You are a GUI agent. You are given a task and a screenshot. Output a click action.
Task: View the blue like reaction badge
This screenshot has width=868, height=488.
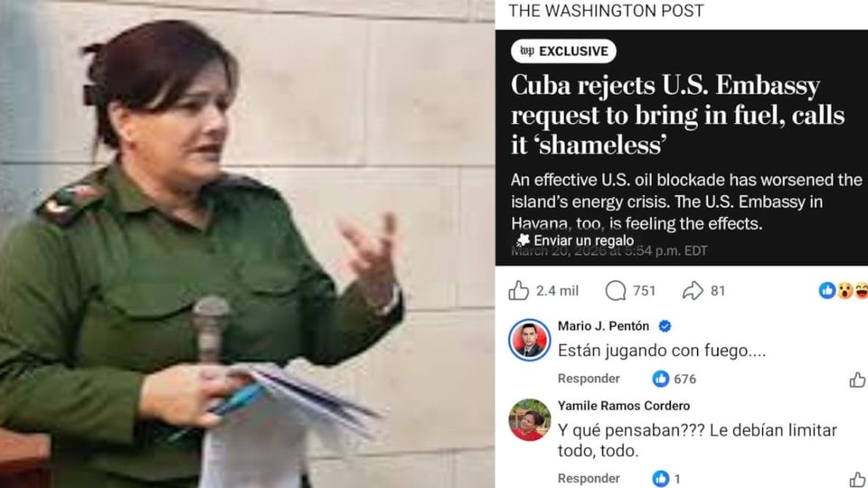tap(827, 290)
